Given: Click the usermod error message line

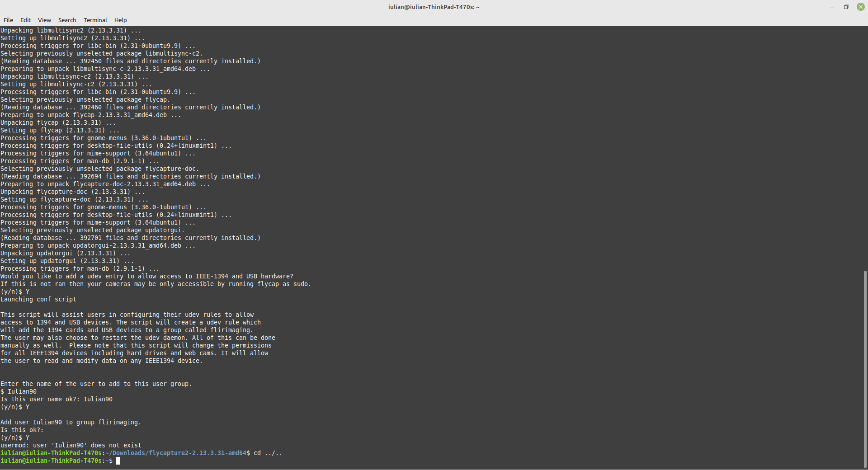Looking at the screenshot, I should coord(71,445).
